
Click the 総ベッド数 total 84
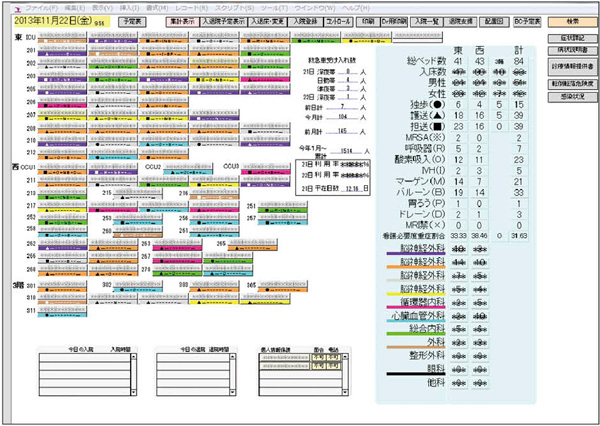click(x=518, y=61)
